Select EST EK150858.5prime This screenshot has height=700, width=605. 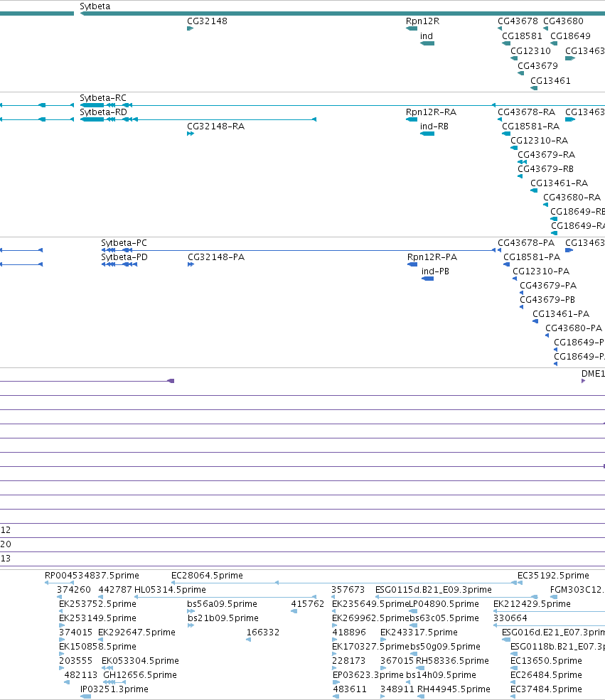click(98, 647)
